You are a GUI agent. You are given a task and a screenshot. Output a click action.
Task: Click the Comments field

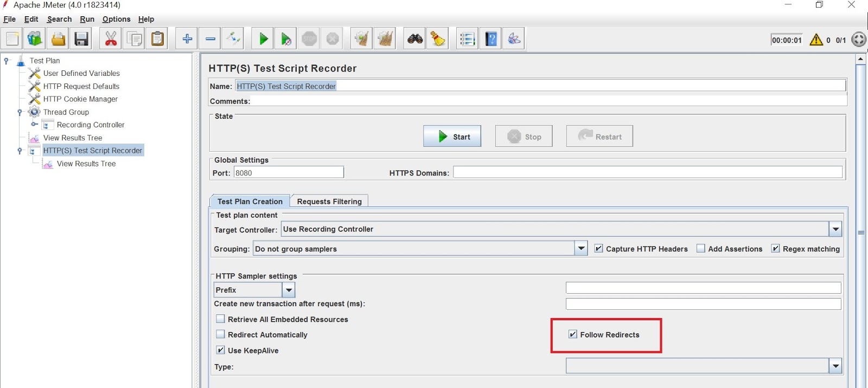(x=548, y=101)
